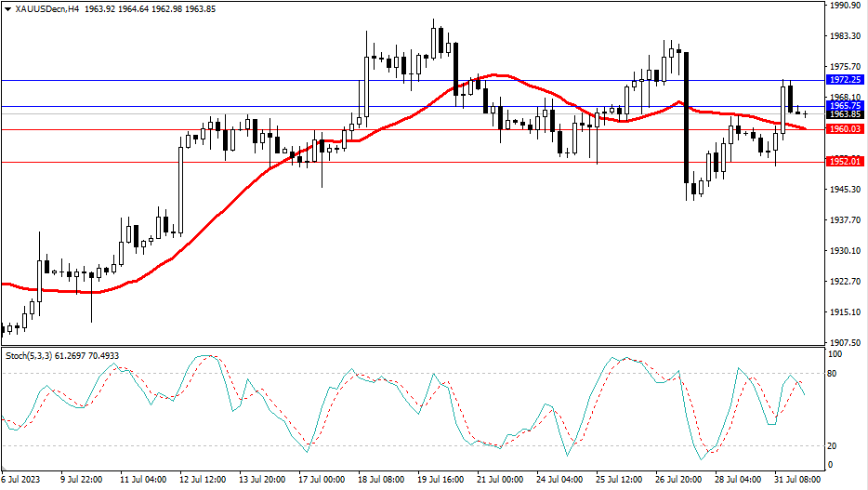Click the 26 Jul 20:00 time label
Screen dimensions: 868x490
point(679,480)
